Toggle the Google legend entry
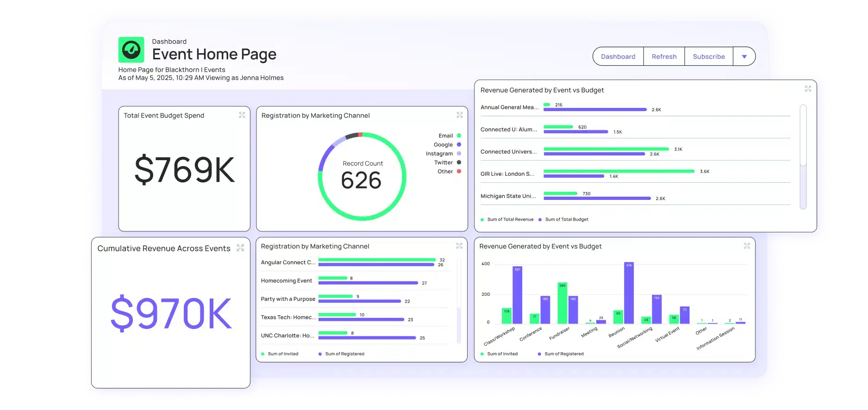Image resolution: width=868 pixels, height=410 pixels. [447, 144]
